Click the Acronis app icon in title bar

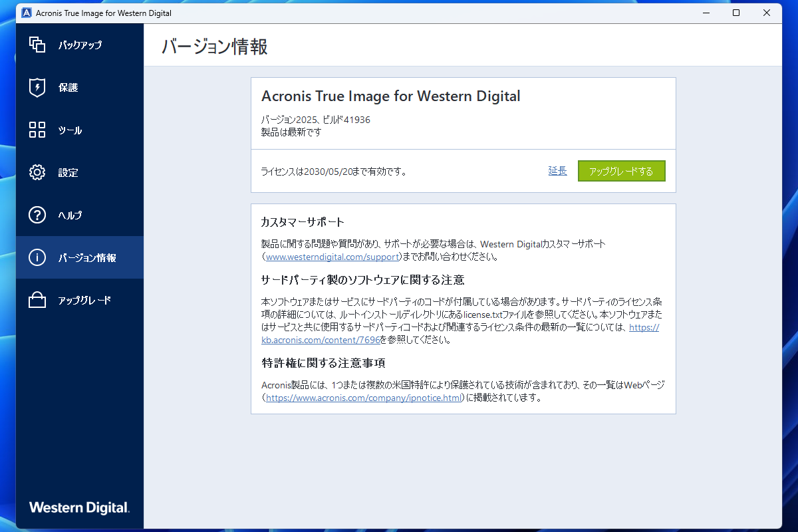pyautogui.click(x=25, y=13)
